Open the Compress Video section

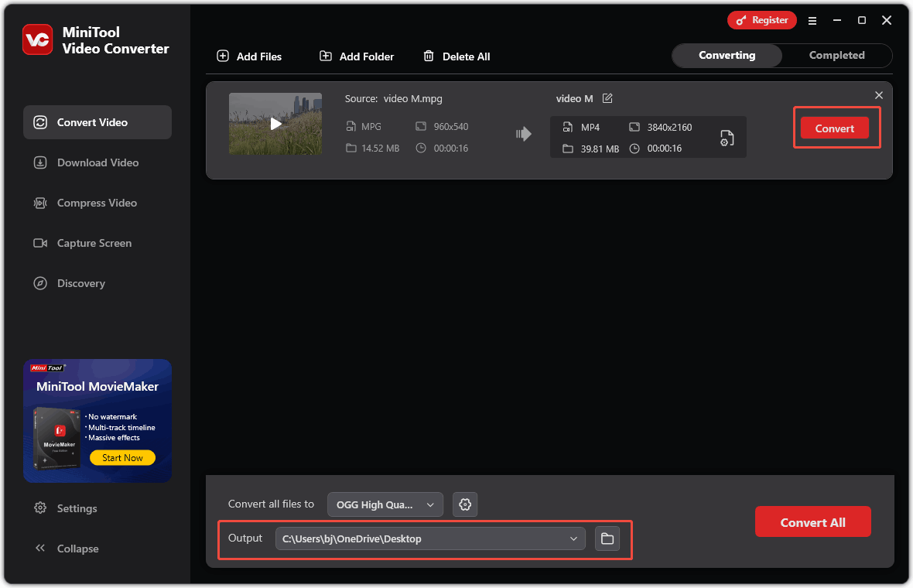tap(97, 203)
